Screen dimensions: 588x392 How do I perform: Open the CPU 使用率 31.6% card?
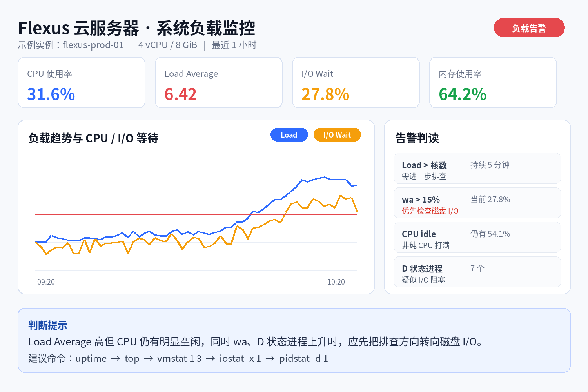82,83
